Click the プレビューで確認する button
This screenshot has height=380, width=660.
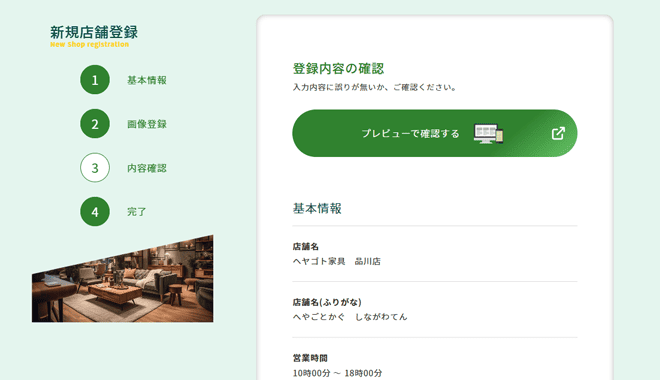[x=435, y=133]
